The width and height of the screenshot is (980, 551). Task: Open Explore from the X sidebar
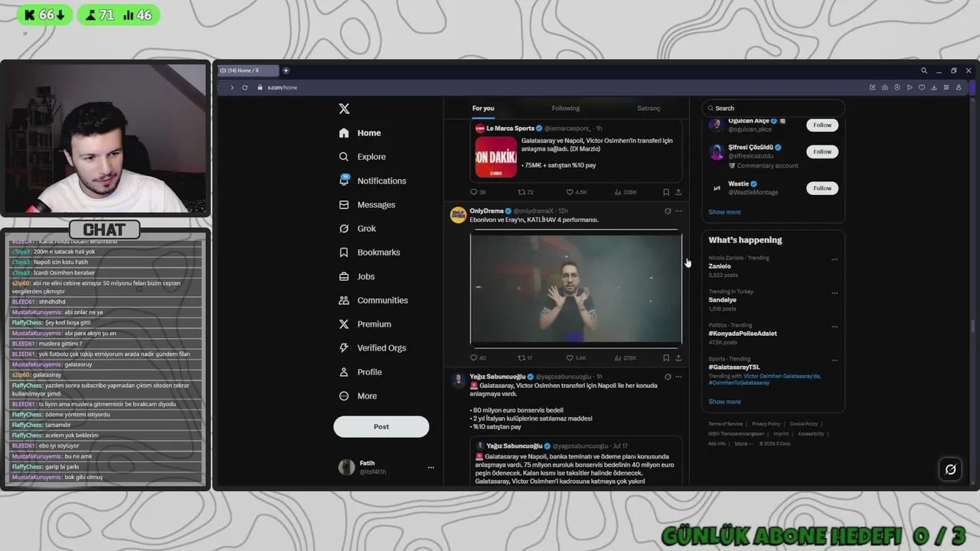tap(362, 156)
